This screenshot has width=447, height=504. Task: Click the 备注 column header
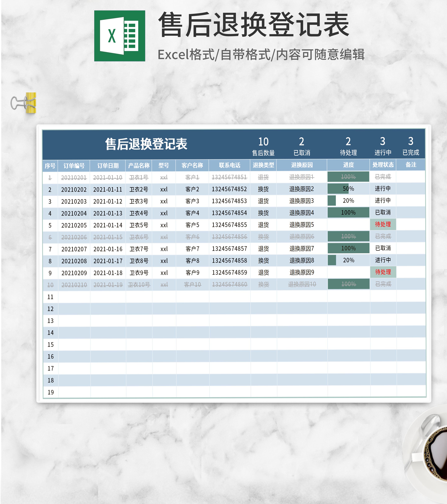tap(411, 165)
